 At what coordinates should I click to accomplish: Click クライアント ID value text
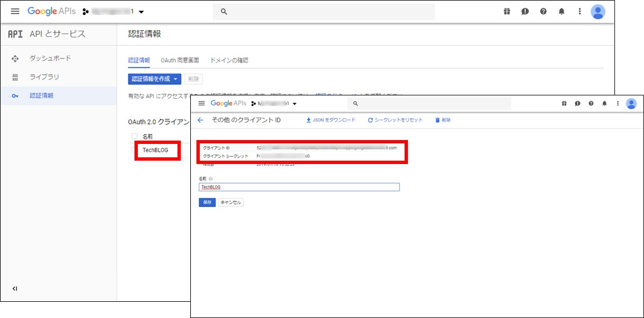coord(326,147)
